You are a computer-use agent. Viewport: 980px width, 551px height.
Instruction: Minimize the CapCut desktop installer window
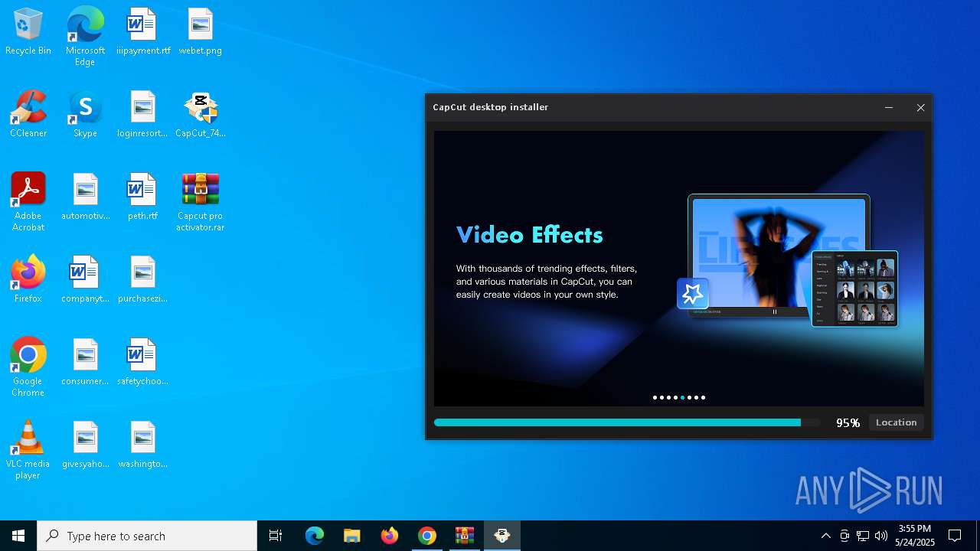(x=889, y=108)
